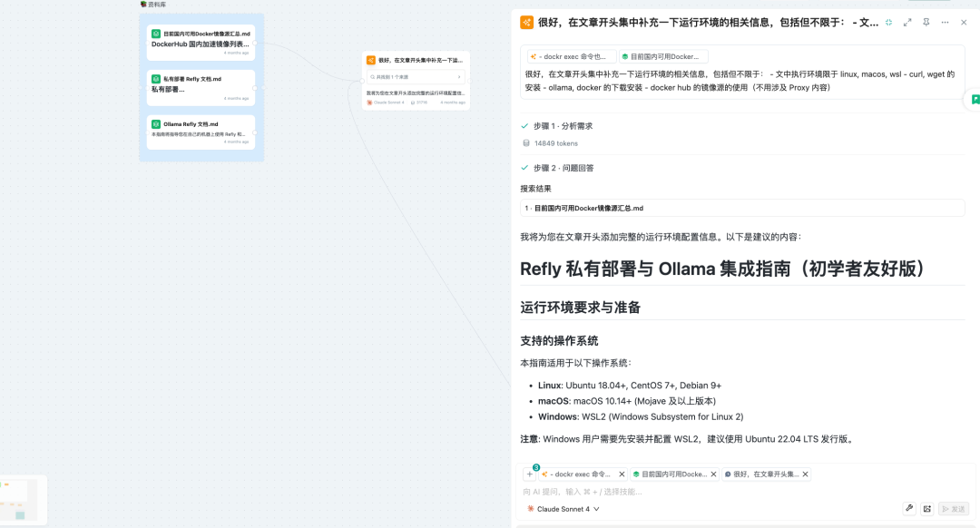Click the orange skill icon on the response canvas node
980x528 pixels.
[370, 60]
